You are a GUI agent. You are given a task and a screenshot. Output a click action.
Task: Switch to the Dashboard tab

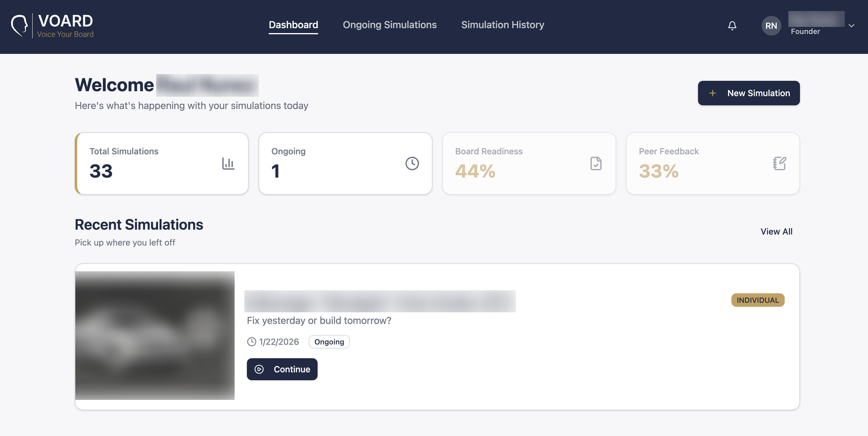coord(293,24)
